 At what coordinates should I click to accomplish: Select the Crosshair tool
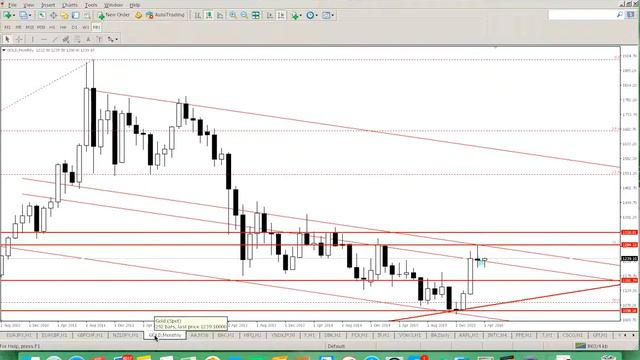pos(19,39)
